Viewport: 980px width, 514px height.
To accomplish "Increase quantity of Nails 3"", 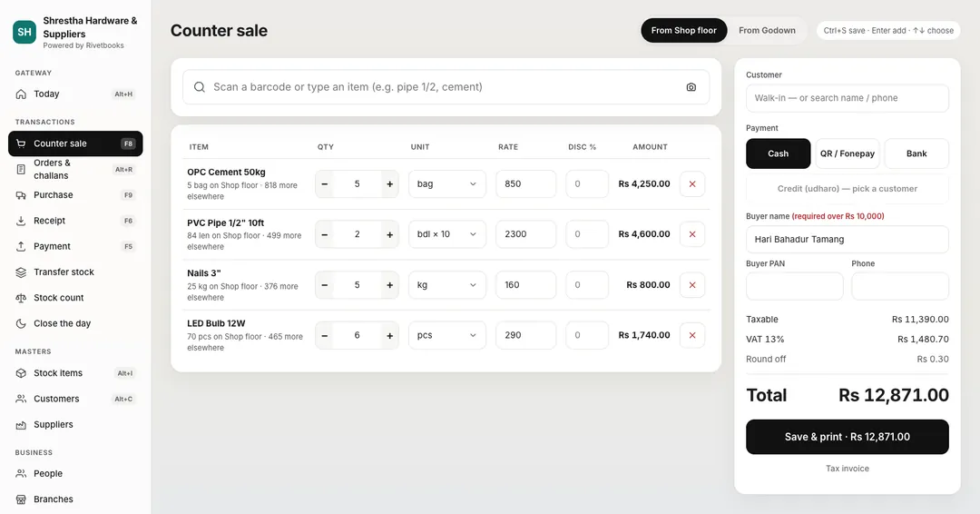I will pyautogui.click(x=389, y=284).
